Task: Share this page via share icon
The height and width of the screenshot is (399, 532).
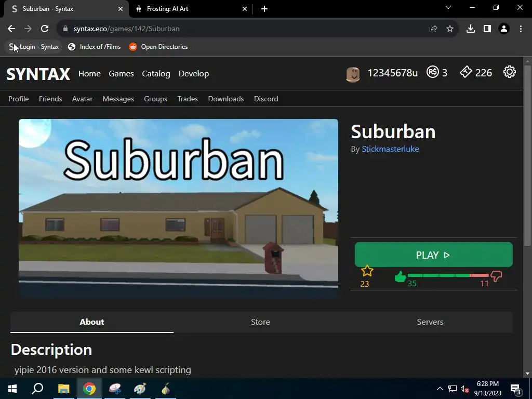Action: point(433,29)
